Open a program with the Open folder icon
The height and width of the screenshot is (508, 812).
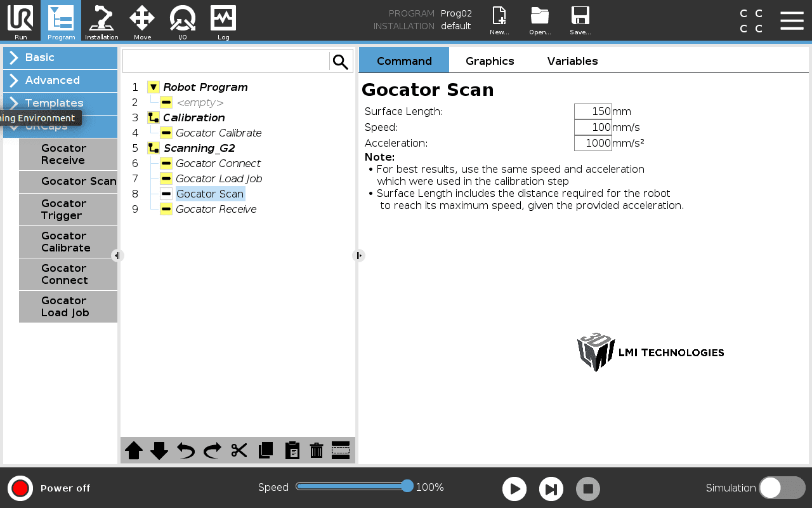point(540,21)
